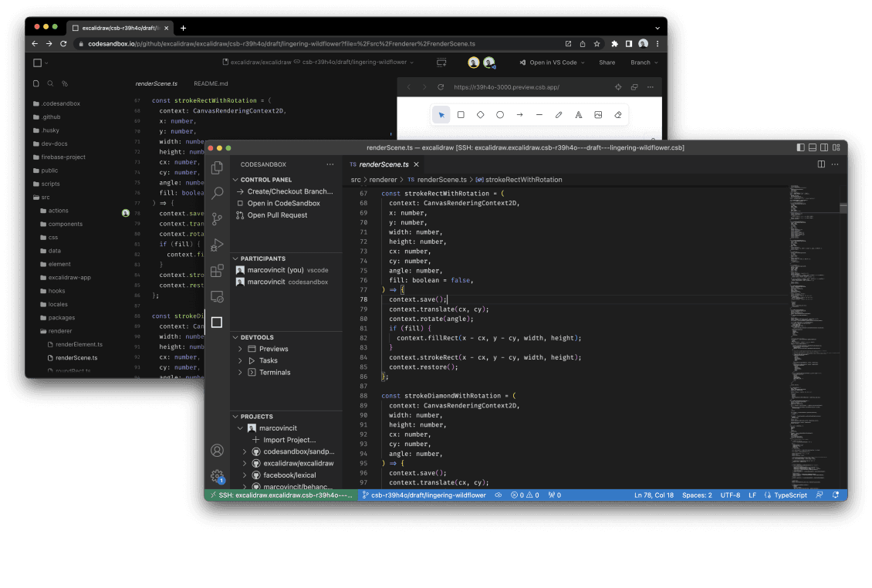The width and height of the screenshot is (872, 588).
Task: Open the Branch menu in the CodeSandbox header
Action: pyautogui.click(x=643, y=63)
